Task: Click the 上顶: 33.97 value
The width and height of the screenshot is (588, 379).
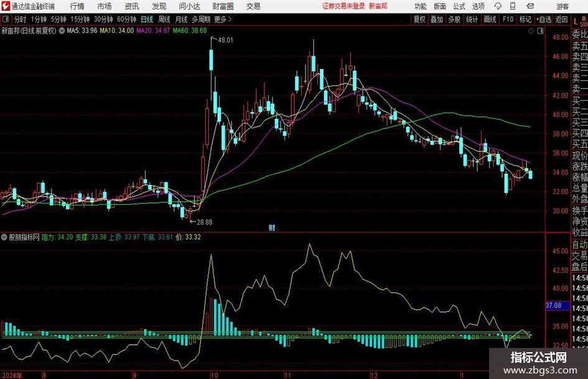Action: click(x=124, y=237)
